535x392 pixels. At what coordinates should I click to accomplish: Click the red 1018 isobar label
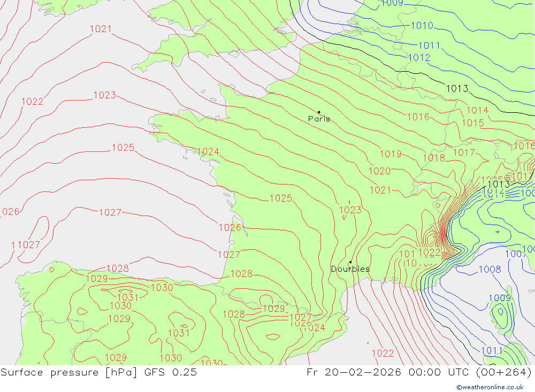tap(434, 158)
